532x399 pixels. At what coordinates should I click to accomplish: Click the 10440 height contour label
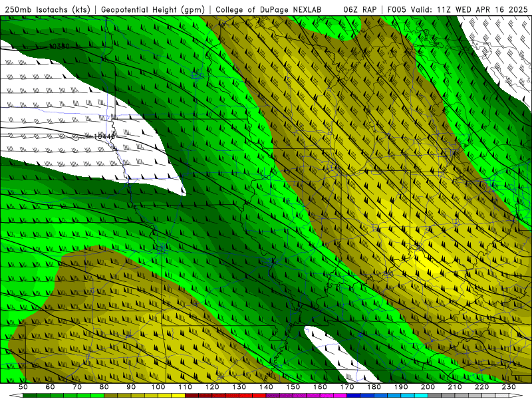coord(104,136)
